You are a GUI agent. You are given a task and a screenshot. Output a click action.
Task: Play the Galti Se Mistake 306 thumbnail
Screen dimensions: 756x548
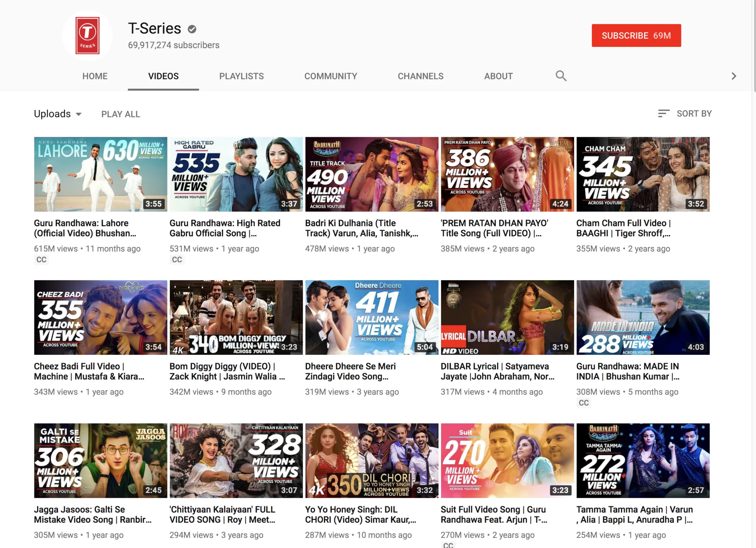(x=101, y=461)
